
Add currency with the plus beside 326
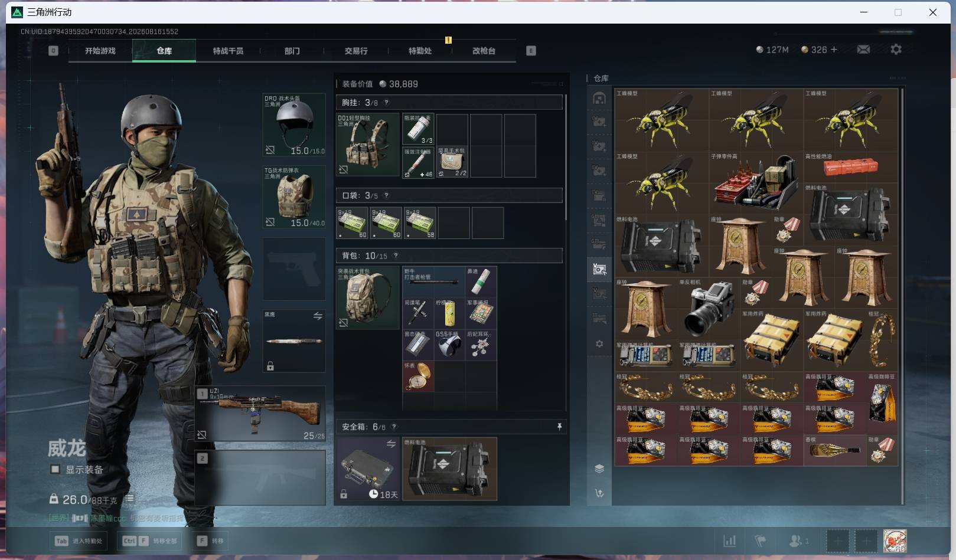[834, 50]
